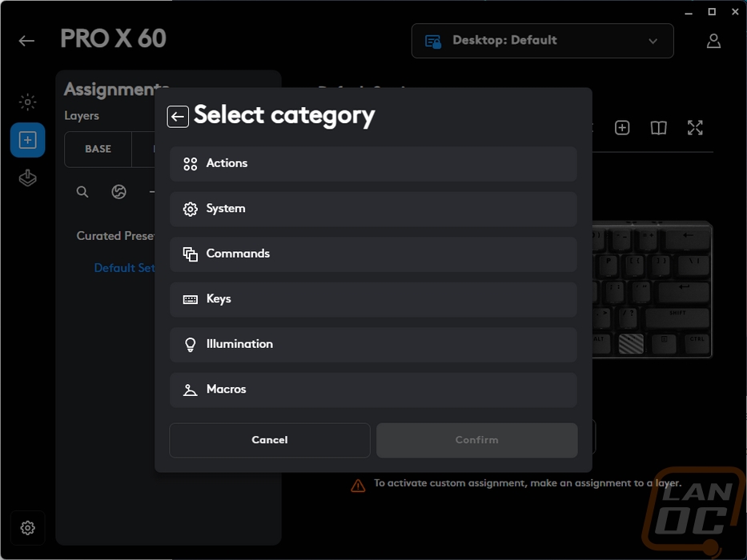Image resolution: width=747 pixels, height=560 pixels.
Task: Choose the System category
Action: (373, 209)
